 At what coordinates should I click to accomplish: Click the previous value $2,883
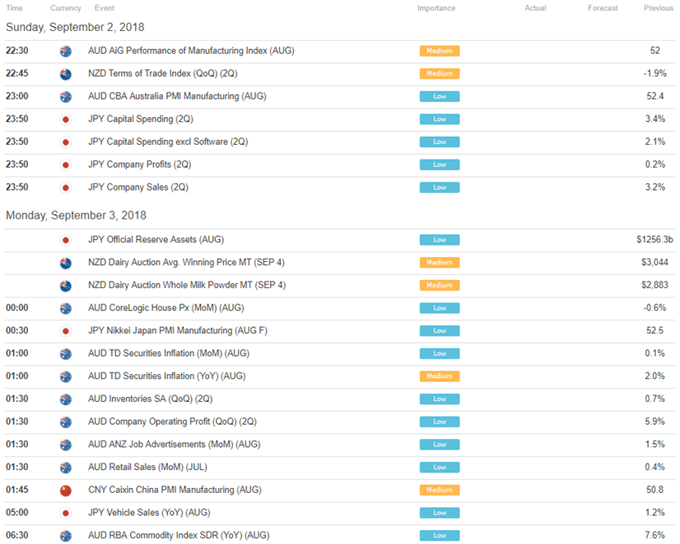click(654, 285)
